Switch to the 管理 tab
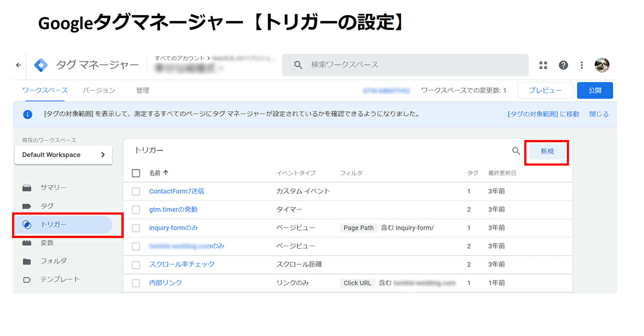Viewport: 644px width, 336px height. [143, 91]
